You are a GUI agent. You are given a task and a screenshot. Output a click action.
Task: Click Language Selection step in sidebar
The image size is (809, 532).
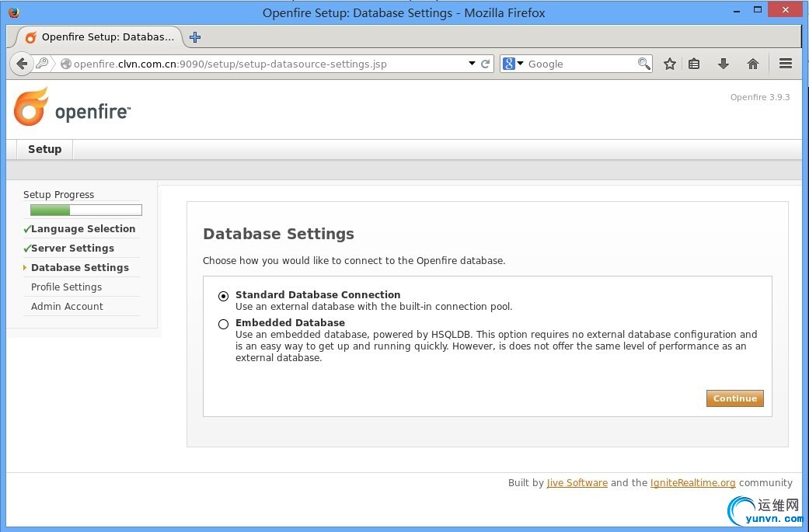tap(83, 229)
